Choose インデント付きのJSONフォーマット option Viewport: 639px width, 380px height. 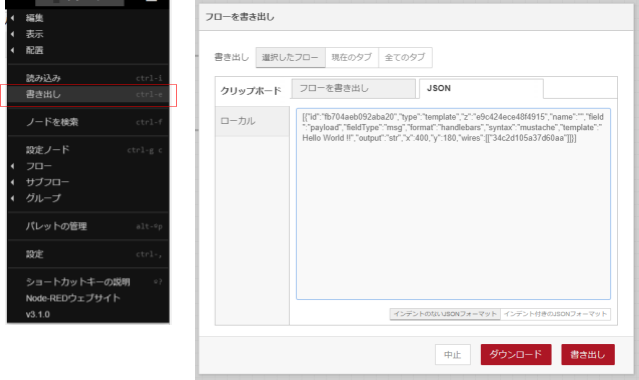click(x=555, y=314)
